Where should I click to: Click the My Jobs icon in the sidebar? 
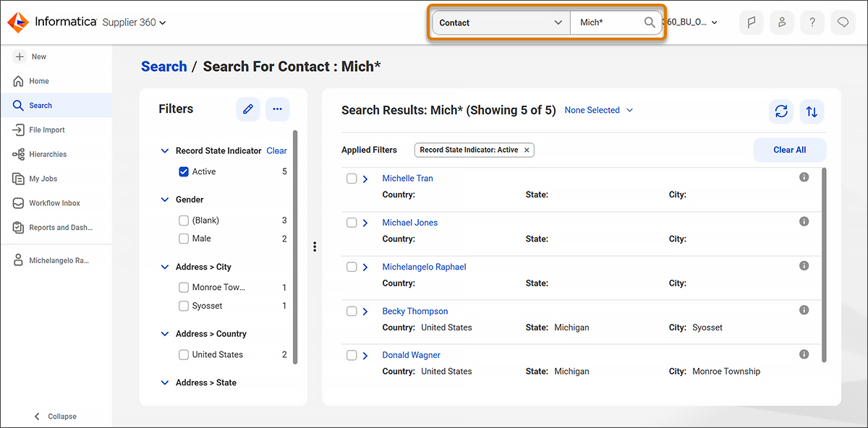point(19,179)
